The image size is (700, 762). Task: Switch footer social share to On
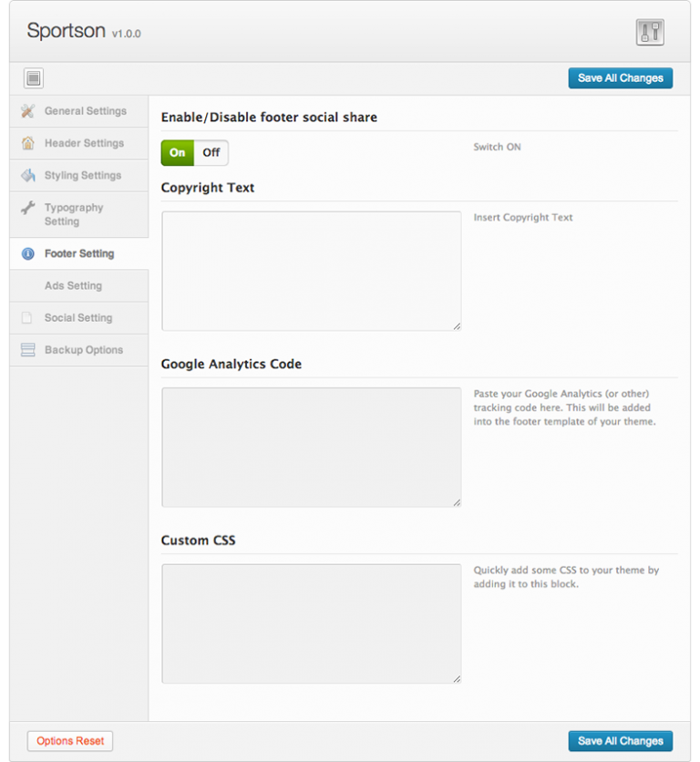178,153
